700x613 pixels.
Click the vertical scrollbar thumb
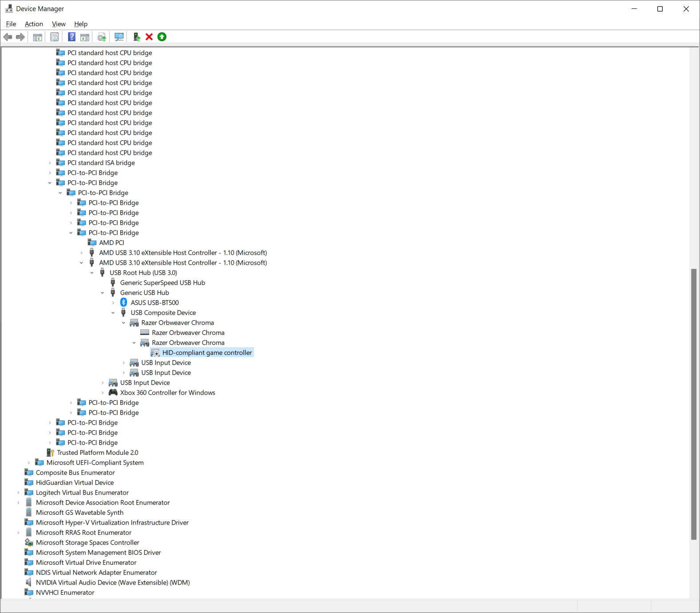[x=694, y=404]
